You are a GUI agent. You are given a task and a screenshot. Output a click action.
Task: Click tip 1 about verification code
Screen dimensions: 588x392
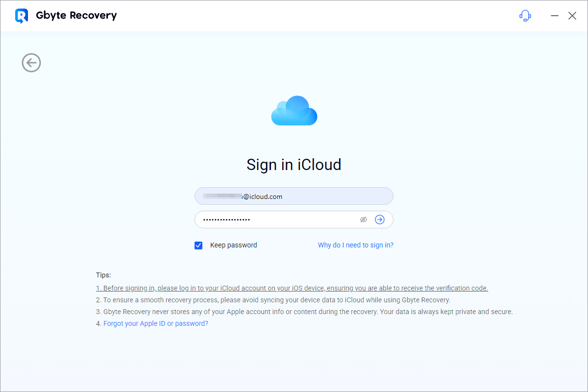pyautogui.click(x=292, y=288)
